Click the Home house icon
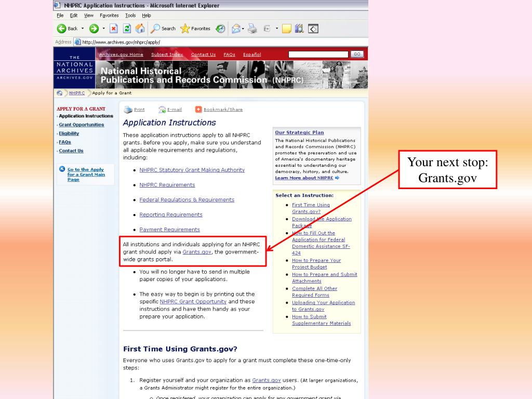Image resolution: width=532 pixels, height=399 pixels. (140, 29)
